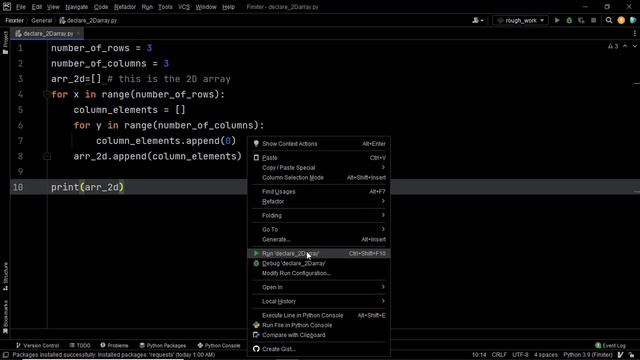Open the TODO tool window
The height and width of the screenshot is (360, 640).
pyautogui.click(x=80, y=345)
